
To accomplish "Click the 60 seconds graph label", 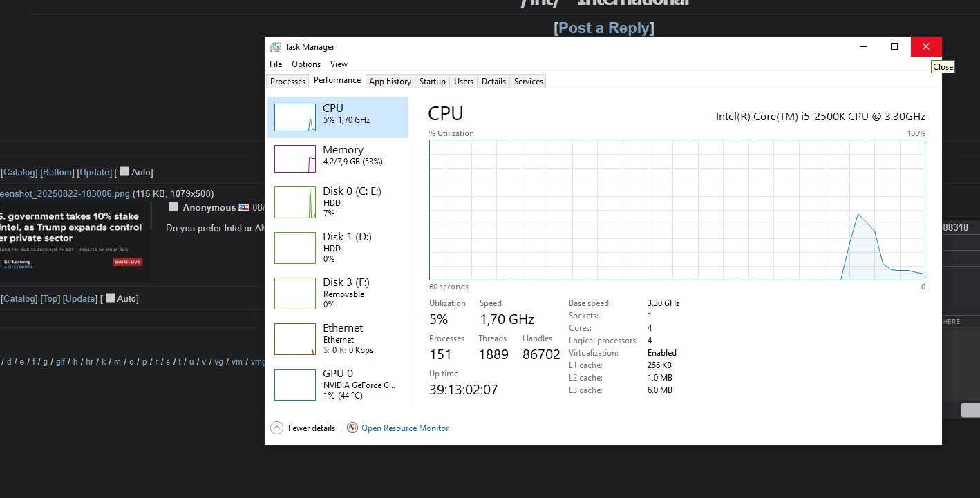I will click(449, 287).
